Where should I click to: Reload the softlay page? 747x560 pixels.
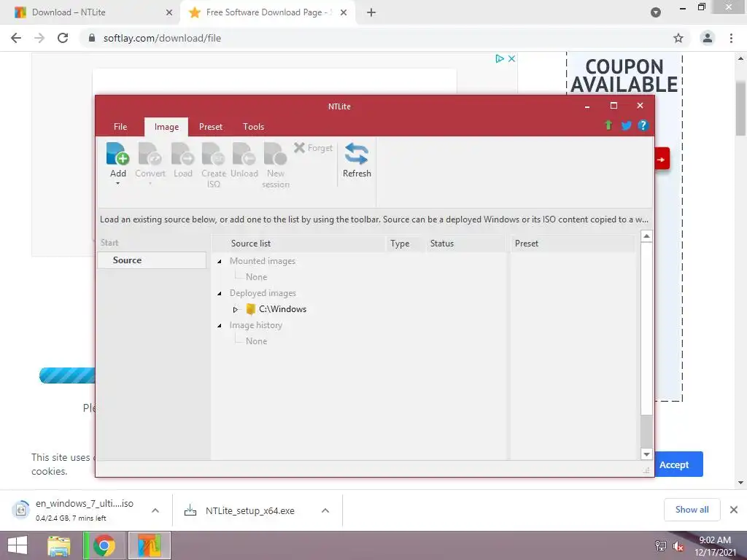(63, 38)
